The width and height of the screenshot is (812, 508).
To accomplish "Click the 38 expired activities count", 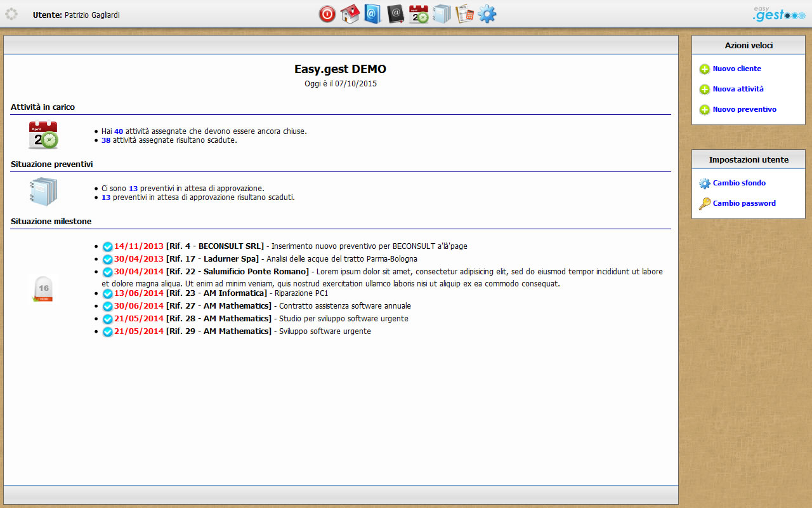I will (106, 140).
